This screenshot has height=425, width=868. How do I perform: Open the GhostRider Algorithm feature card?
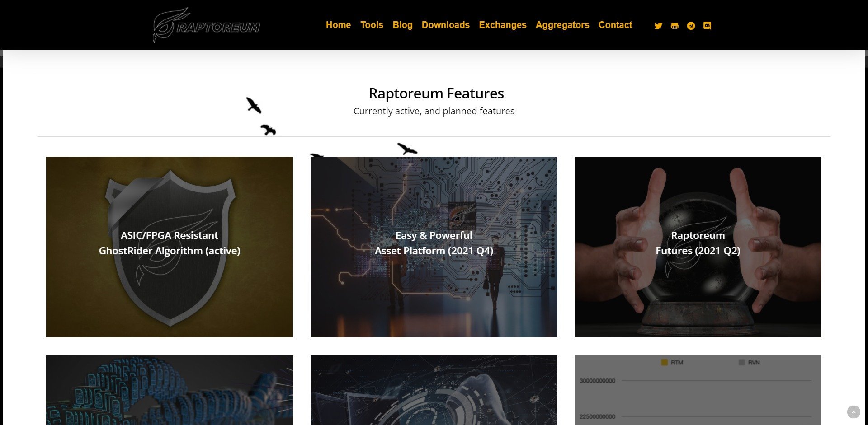pos(170,247)
